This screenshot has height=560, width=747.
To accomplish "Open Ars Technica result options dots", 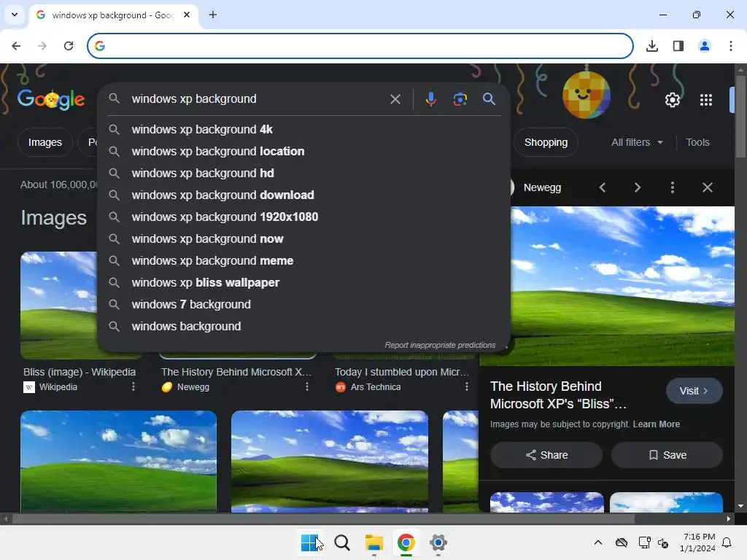I will (x=466, y=386).
